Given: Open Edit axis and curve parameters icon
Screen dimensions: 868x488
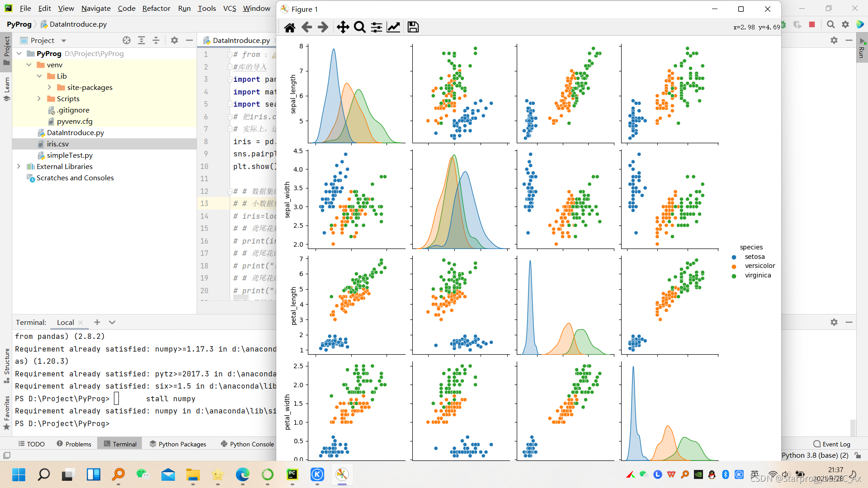Looking at the screenshot, I should [x=393, y=27].
